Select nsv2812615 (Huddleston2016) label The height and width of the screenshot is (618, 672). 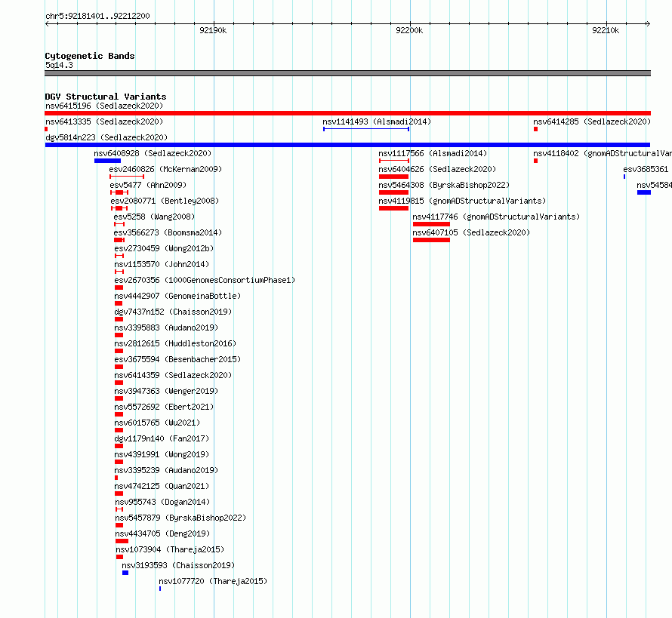tap(175, 343)
